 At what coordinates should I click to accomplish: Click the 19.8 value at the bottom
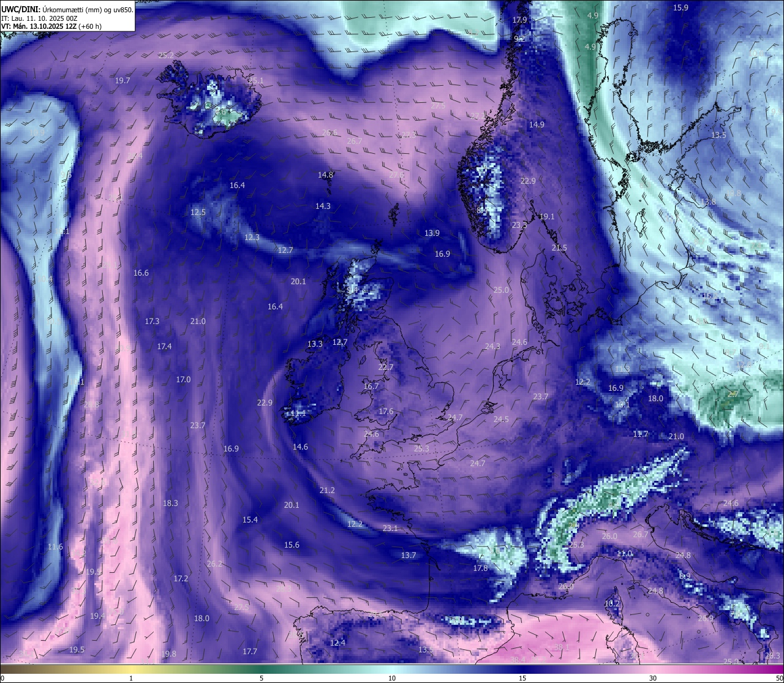click(x=168, y=654)
